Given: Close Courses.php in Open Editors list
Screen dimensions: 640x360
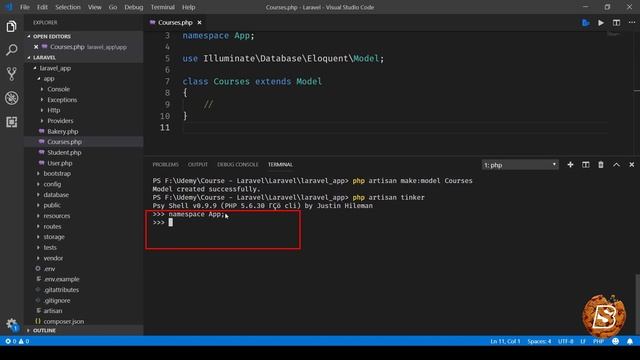Looking at the screenshot, I should click(x=36, y=47).
